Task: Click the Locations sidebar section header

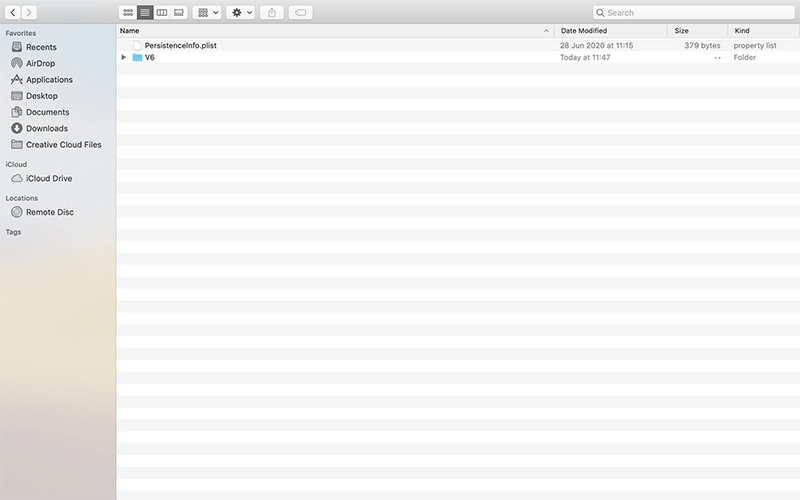Action: tap(21, 198)
